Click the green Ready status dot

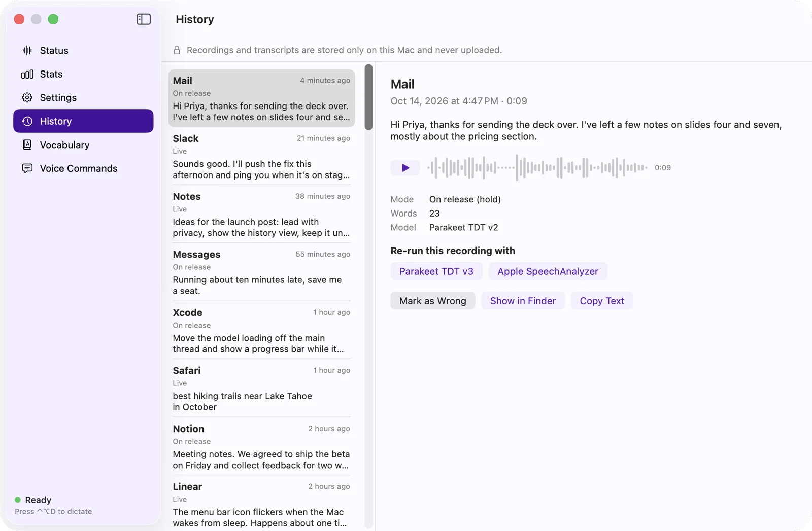pyautogui.click(x=18, y=500)
